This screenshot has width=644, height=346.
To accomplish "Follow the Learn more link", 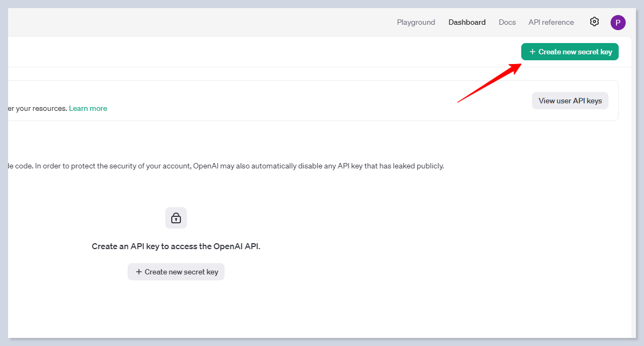I will click(88, 109).
